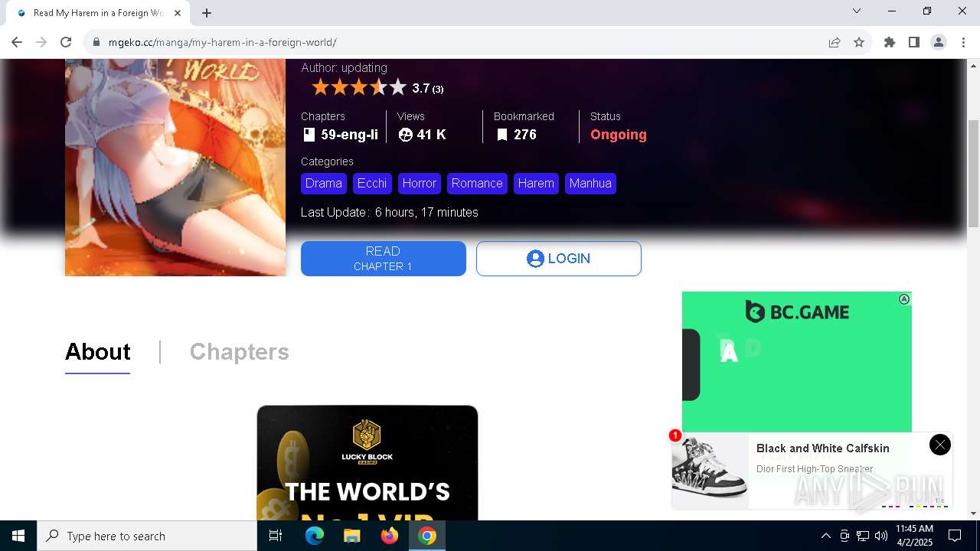
Task: Click the manga cover image
Action: [x=175, y=167]
